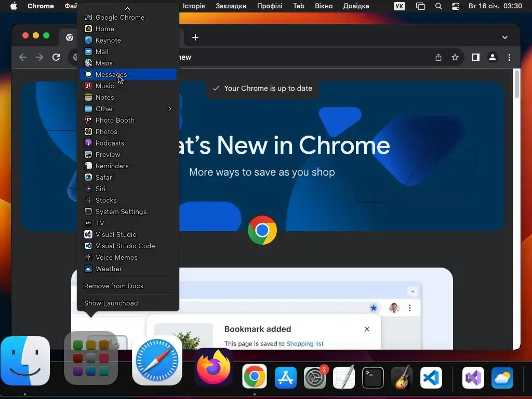This screenshot has width=532, height=399.
Task: Select Podcasts in the app list
Action: 128,143
